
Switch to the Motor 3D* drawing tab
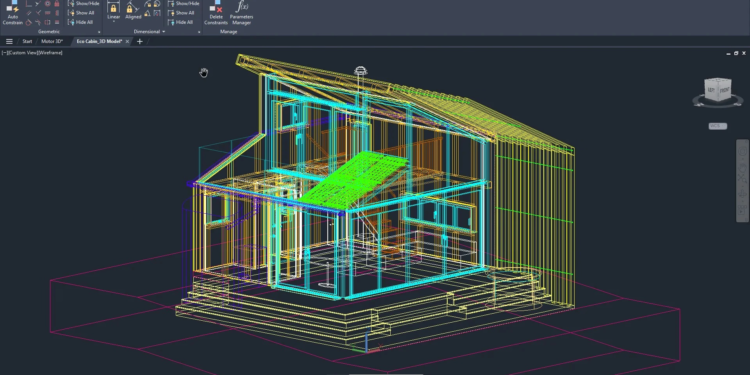[x=52, y=42]
